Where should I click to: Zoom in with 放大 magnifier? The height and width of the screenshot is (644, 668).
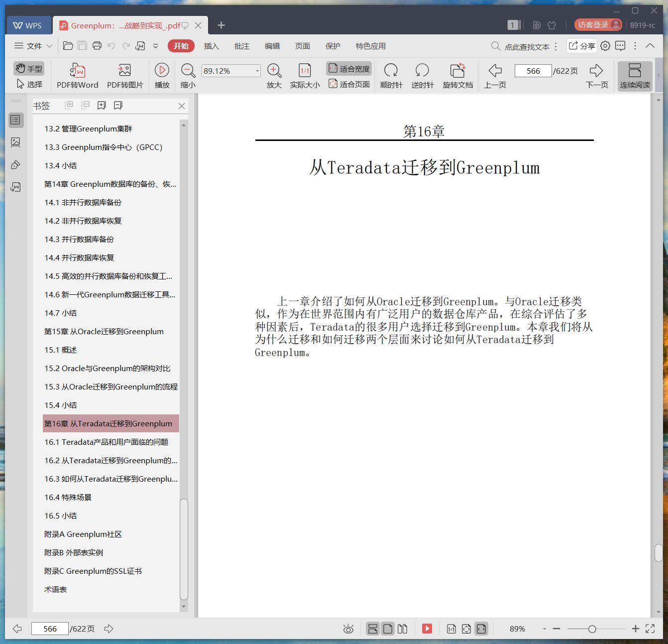click(x=274, y=76)
